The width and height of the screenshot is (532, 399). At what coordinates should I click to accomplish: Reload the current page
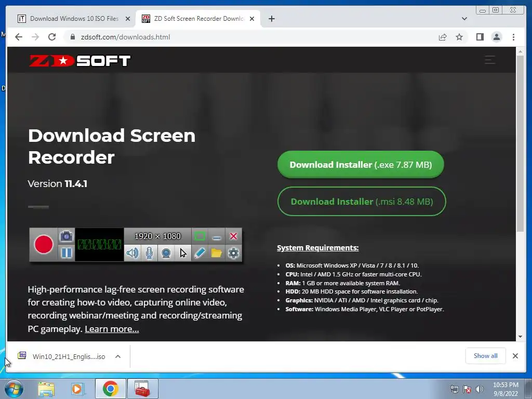tap(52, 37)
